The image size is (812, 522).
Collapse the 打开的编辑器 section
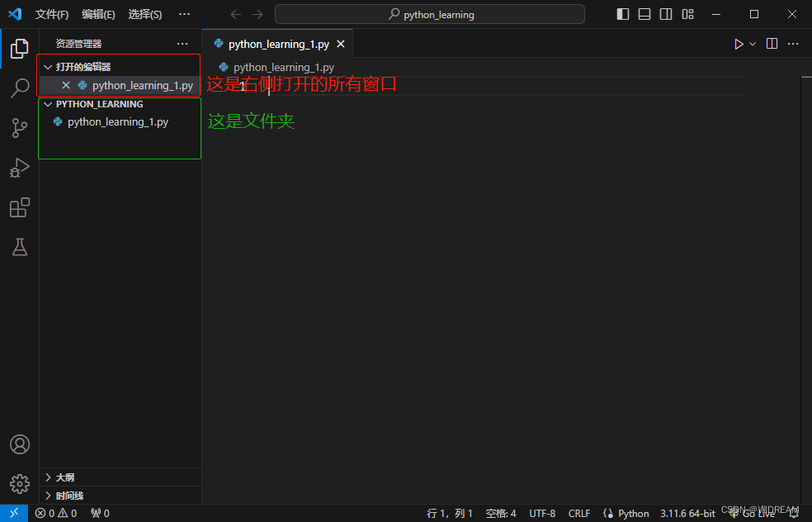pos(48,67)
